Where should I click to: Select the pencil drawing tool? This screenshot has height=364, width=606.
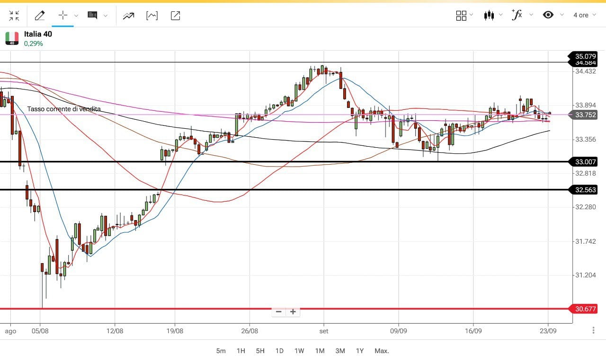pyautogui.click(x=40, y=16)
